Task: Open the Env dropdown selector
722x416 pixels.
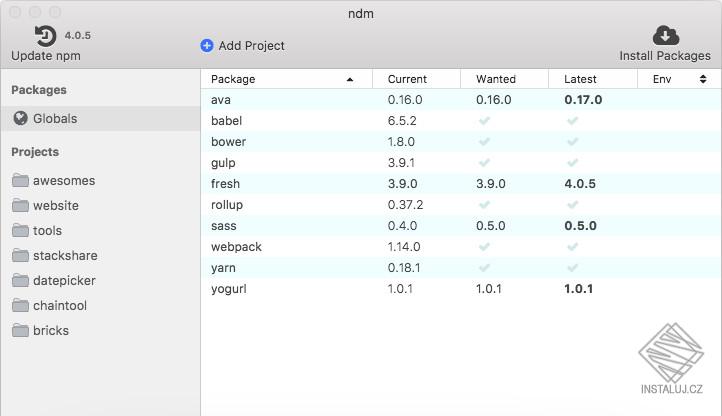Action: click(x=702, y=79)
